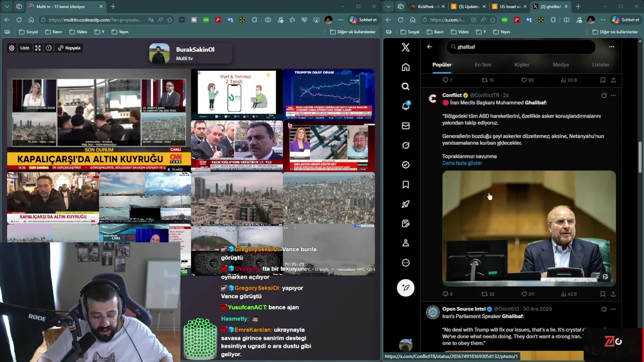Open new tab in right browser window
This screenshot has width=644, height=362.
tap(578, 7)
